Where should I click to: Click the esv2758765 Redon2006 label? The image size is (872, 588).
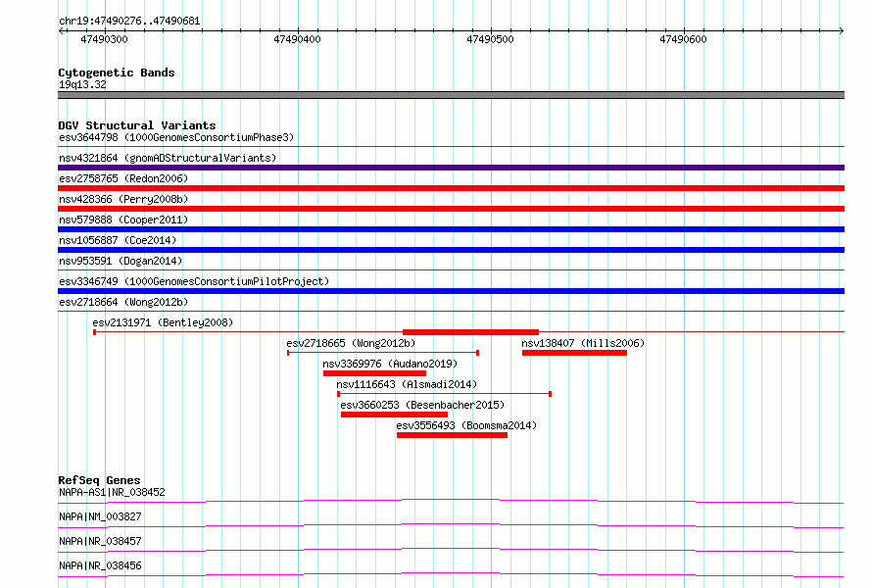click(123, 178)
